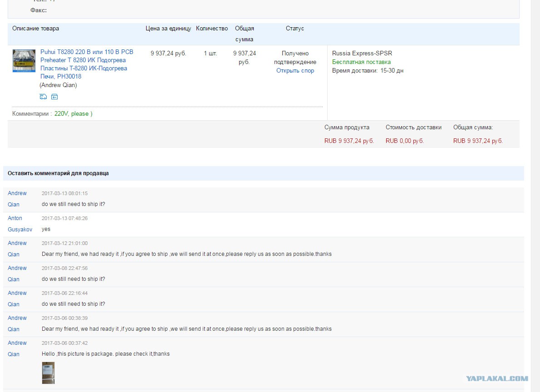This screenshot has height=392, width=540.
Task: Open Andrew Qian profile on 00:37:42 message
Action: coord(17,348)
